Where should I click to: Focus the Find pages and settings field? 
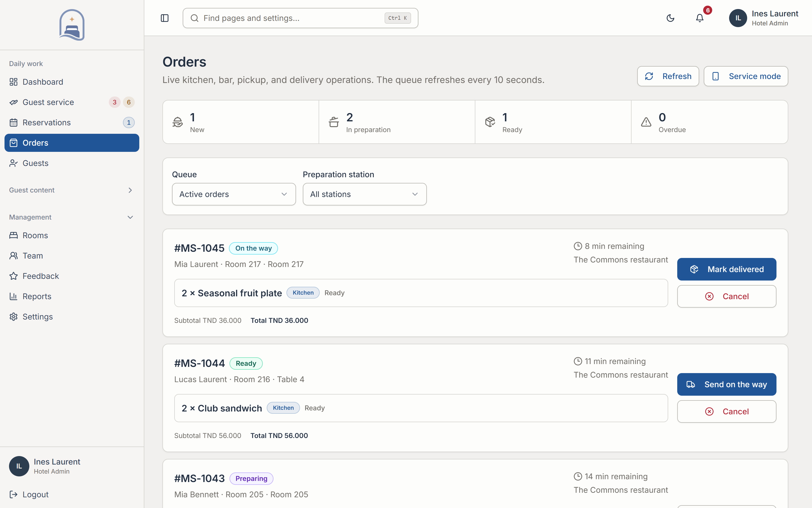[300, 18]
